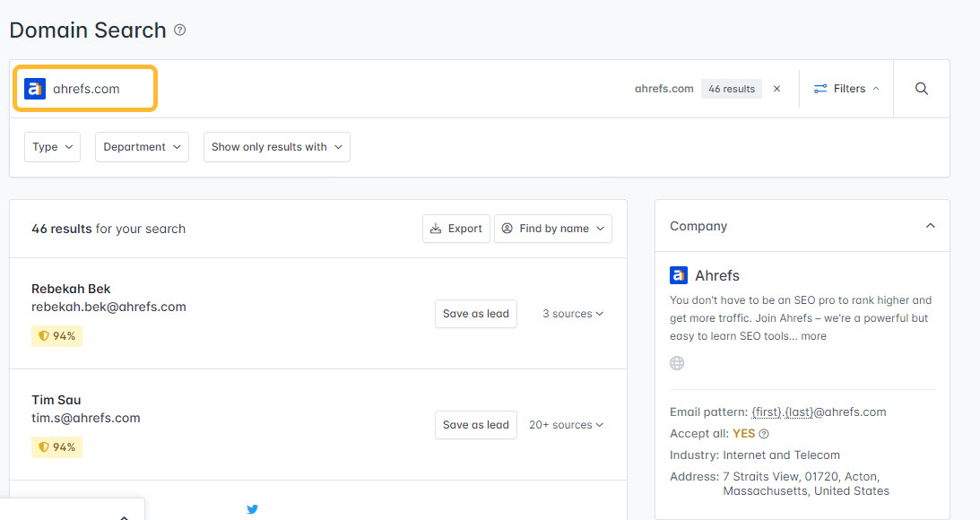Open the Internet and Telecom industry link
The height and width of the screenshot is (520, 980).
781,455
